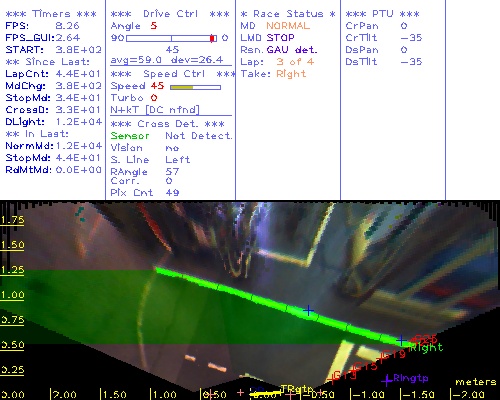Screen dimensions: 500x400
Task: Click the 1.25 meters axis tick label
Action: pyautogui.click(x=12, y=270)
